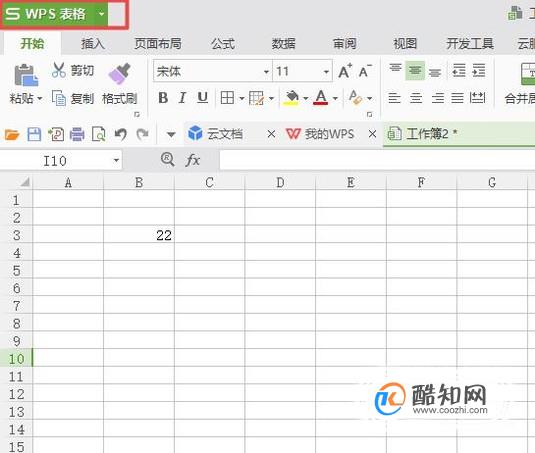
Task: Open the font size dropdown showing 11
Action: tap(326, 72)
